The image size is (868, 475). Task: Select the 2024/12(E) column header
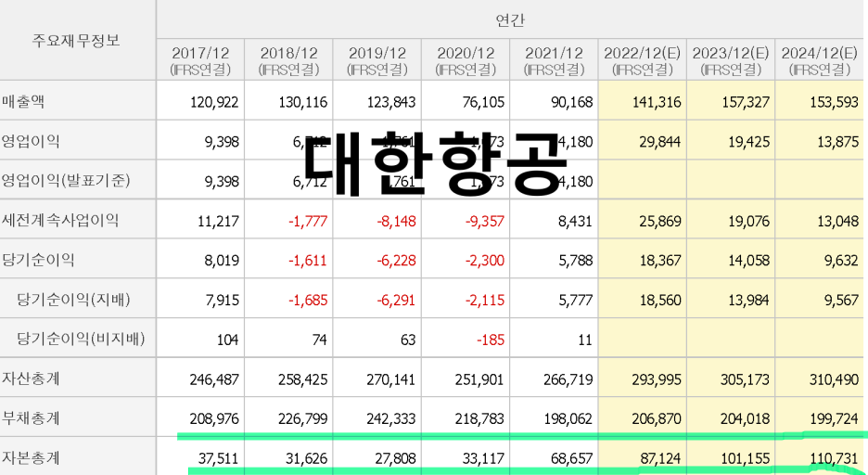819,60
